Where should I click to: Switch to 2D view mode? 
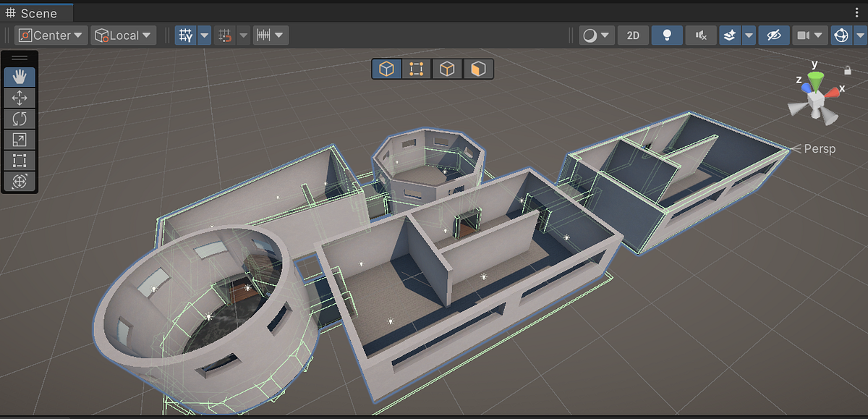coord(633,35)
